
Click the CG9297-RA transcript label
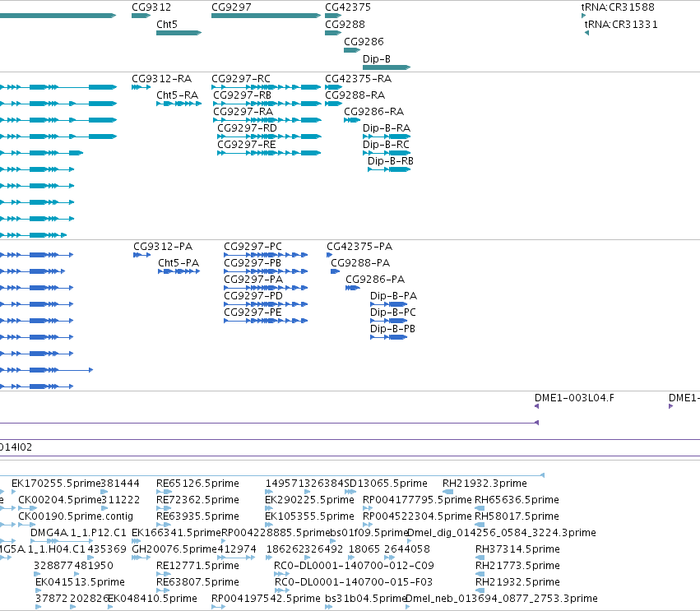[x=243, y=112]
